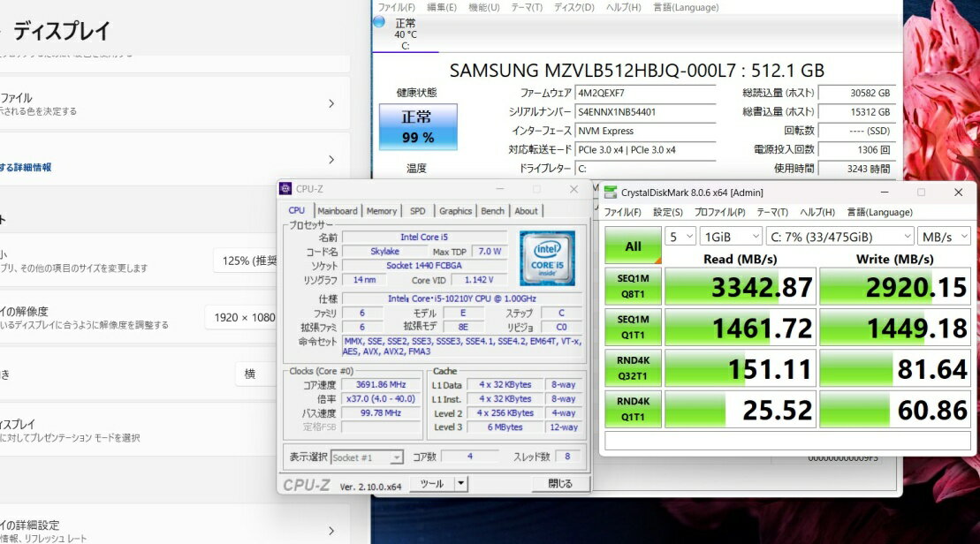Open the ヘルプ(H) menu in CrystalDiskInfo
This screenshot has height=544, width=980.
624,7
